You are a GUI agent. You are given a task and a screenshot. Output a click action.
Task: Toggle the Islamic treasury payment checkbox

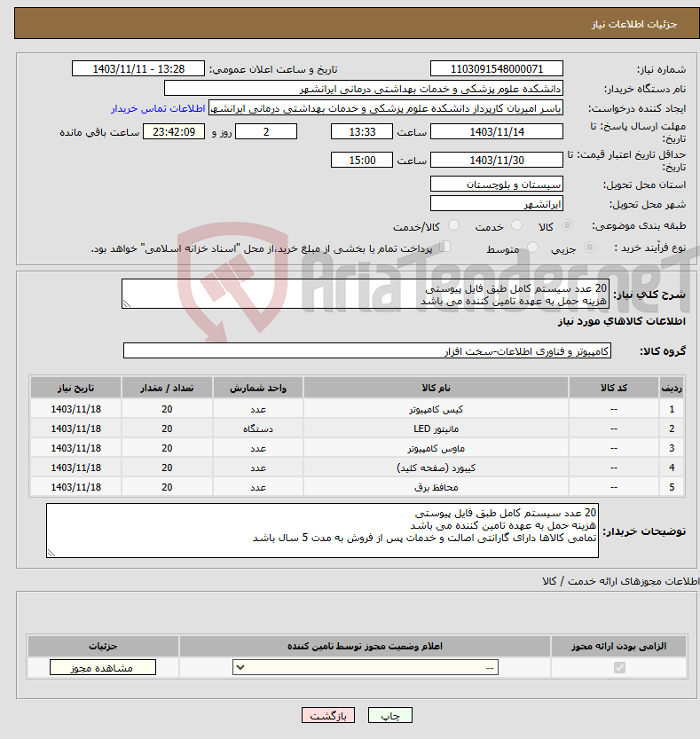click(x=444, y=247)
